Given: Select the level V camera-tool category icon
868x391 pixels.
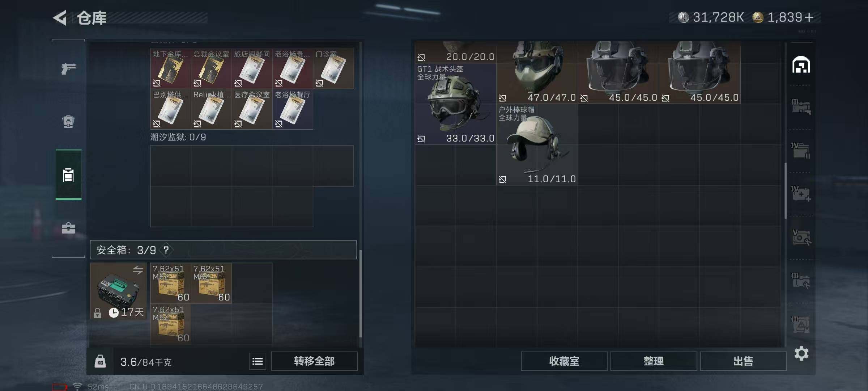Looking at the screenshot, I should [x=801, y=237].
